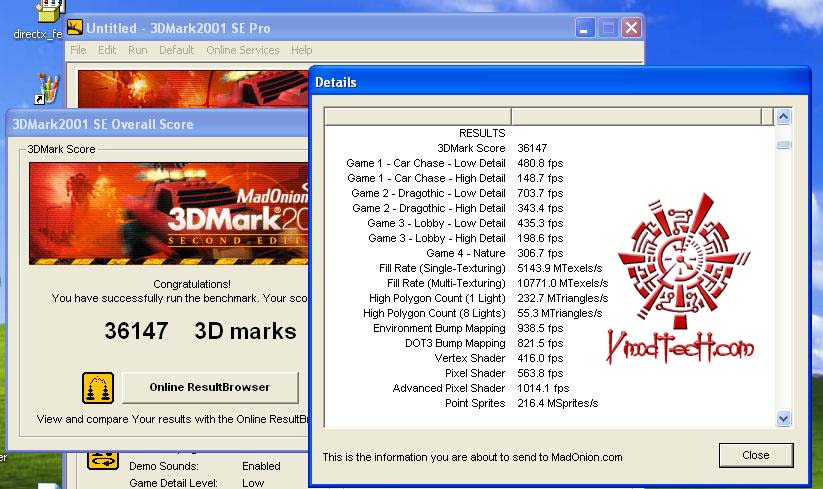823x489 pixels.
Task: Click the scrollbar down arrow in Details
Action: (783, 419)
